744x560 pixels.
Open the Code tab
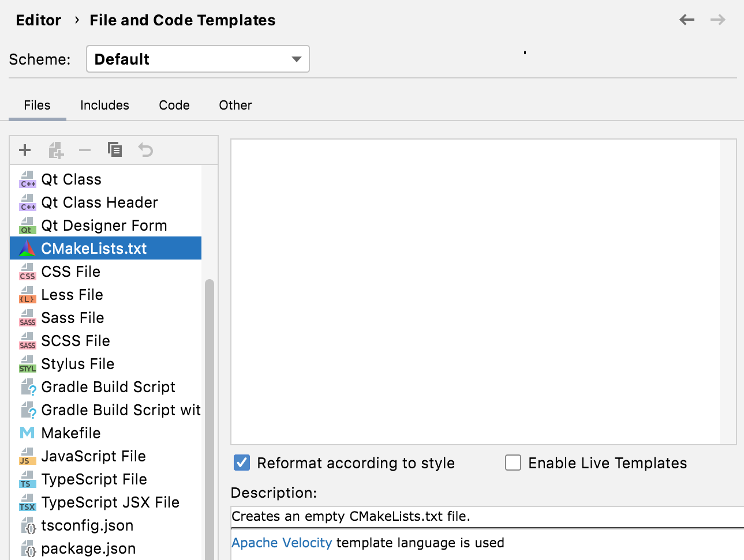[174, 105]
